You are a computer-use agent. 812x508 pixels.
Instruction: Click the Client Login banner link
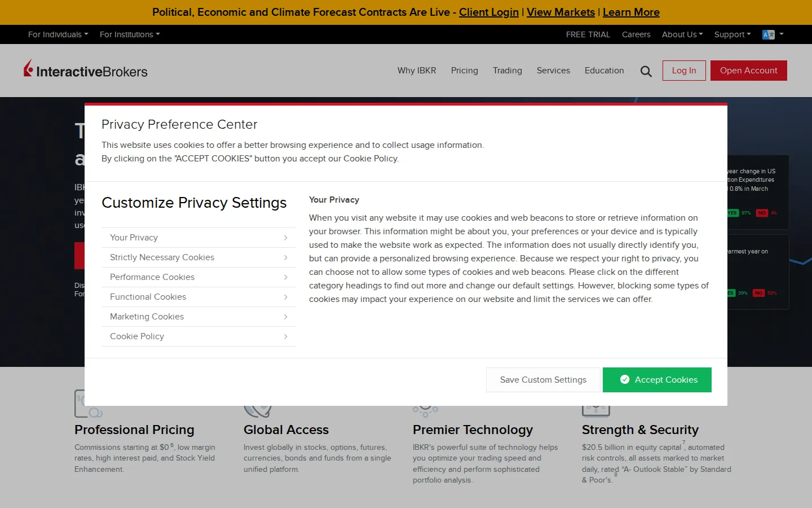point(489,12)
